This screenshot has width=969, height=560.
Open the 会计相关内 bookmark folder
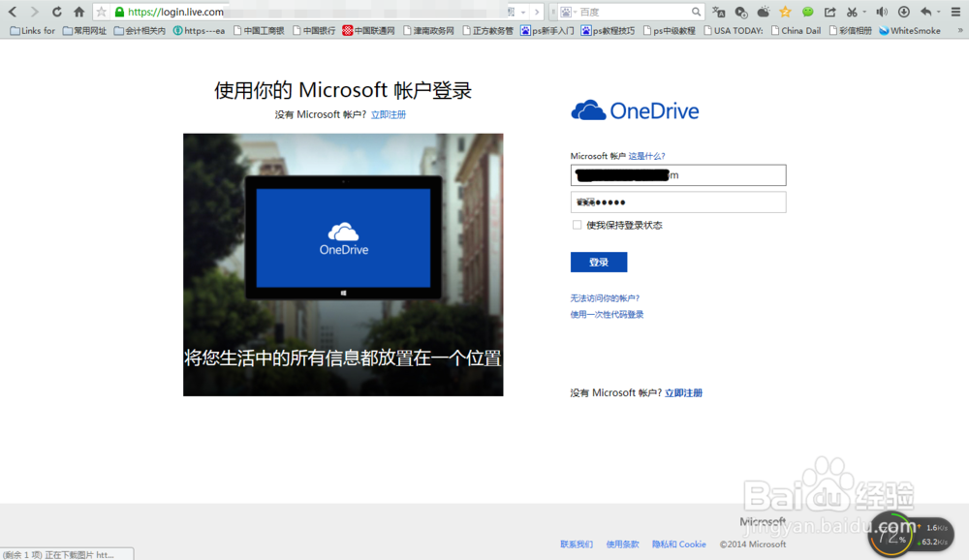pos(140,30)
